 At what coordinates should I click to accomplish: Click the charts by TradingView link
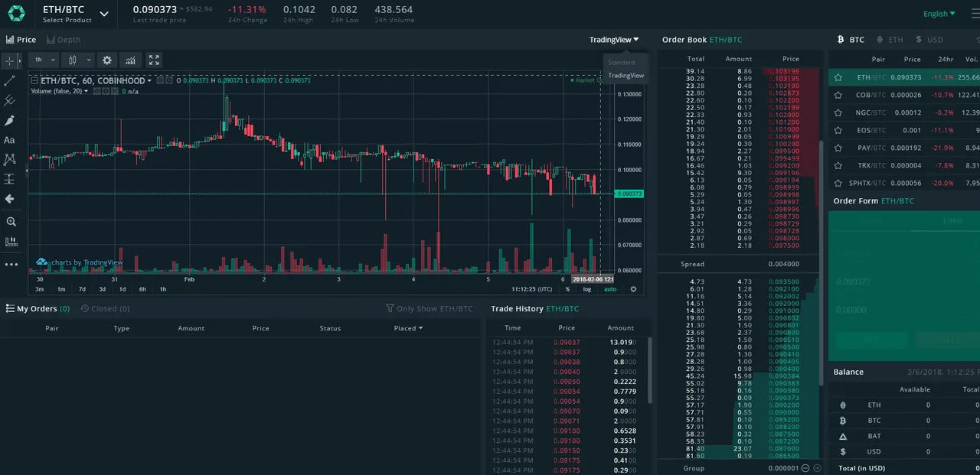80,262
